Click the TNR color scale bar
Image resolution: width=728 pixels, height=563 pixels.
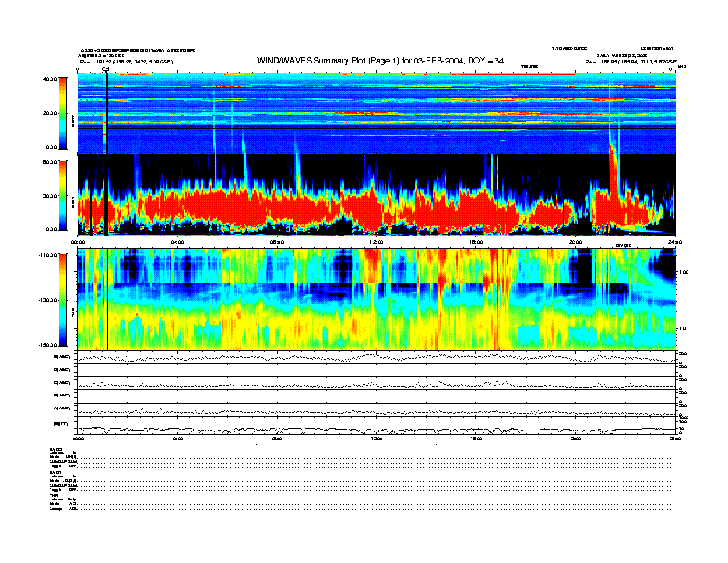62,300
